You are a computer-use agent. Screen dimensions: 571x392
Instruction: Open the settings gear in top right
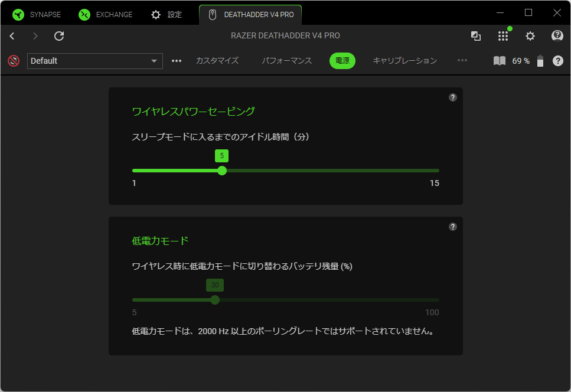coord(530,36)
